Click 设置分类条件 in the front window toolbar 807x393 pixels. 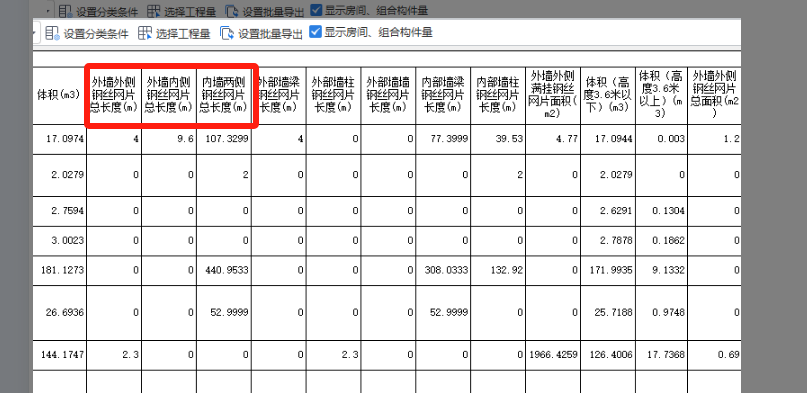(86, 34)
